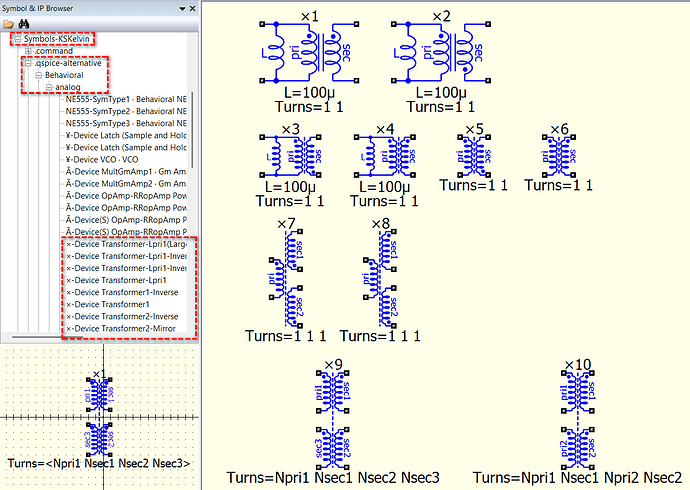Viewport: 690px width, 490px height.
Task: Collapse the .qspice-alternative tree node
Action: tap(28, 63)
